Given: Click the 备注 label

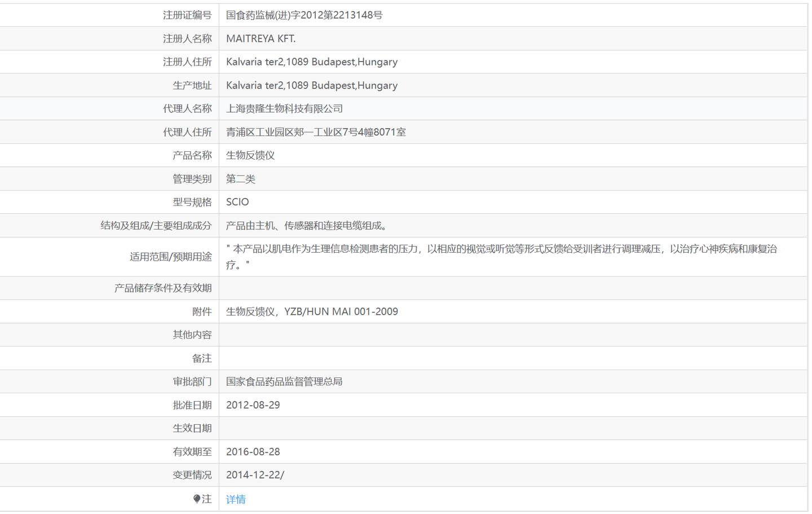Looking at the screenshot, I should pos(202,359).
